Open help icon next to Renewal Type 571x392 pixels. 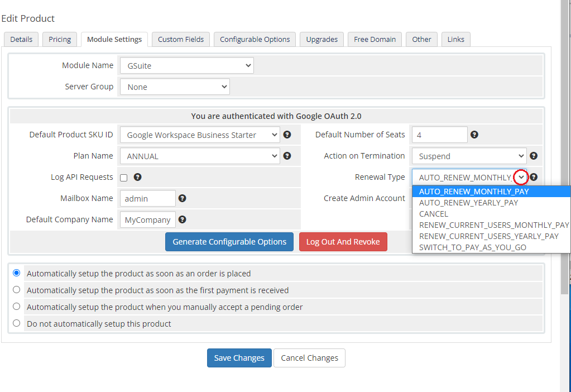(x=534, y=177)
